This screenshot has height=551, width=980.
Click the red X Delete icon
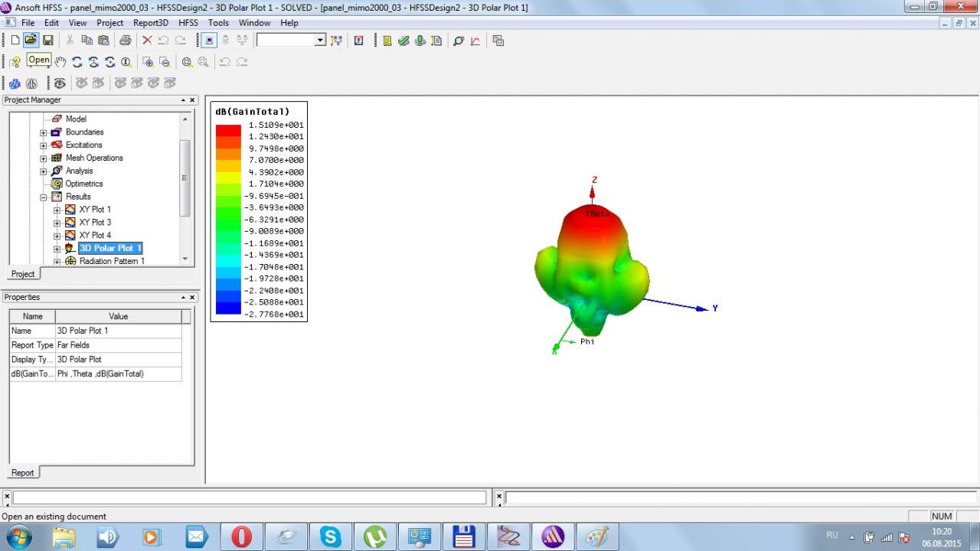point(147,40)
